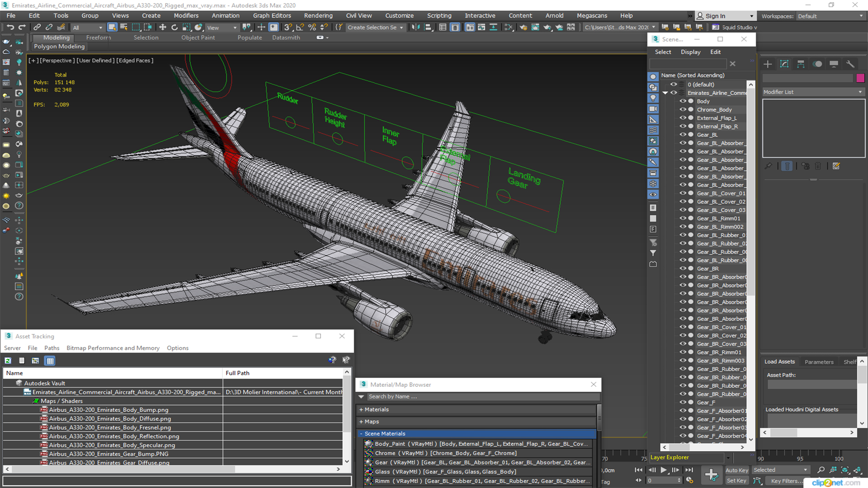Viewport: 868px width, 488px height.
Task: Toggle eye icon for Gear_BR
Action: pos(683,268)
